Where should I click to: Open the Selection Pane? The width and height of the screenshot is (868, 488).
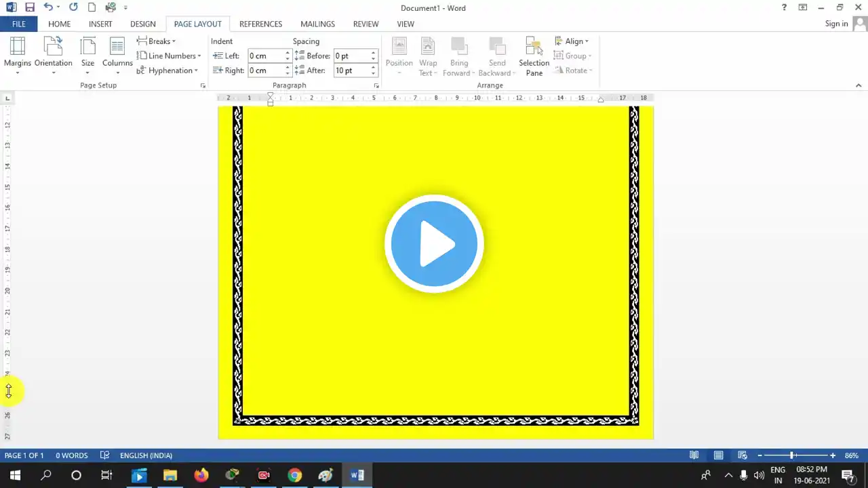click(x=534, y=56)
